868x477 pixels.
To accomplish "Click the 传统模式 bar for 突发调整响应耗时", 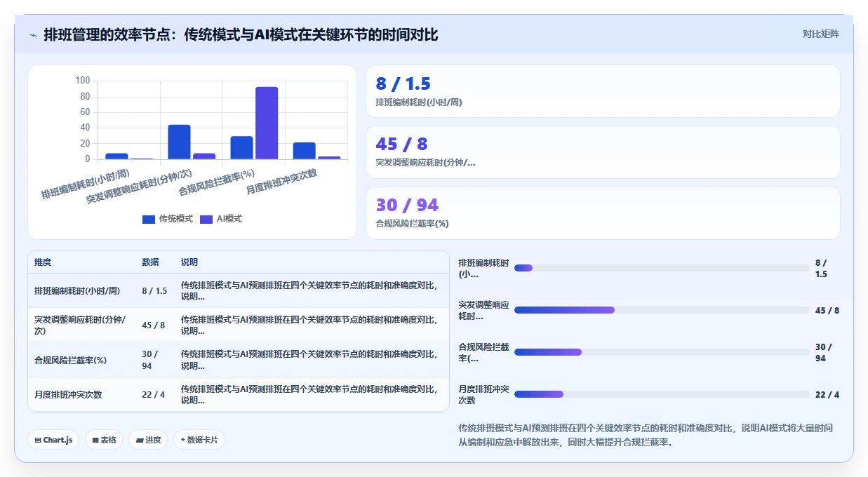I will point(179,142).
